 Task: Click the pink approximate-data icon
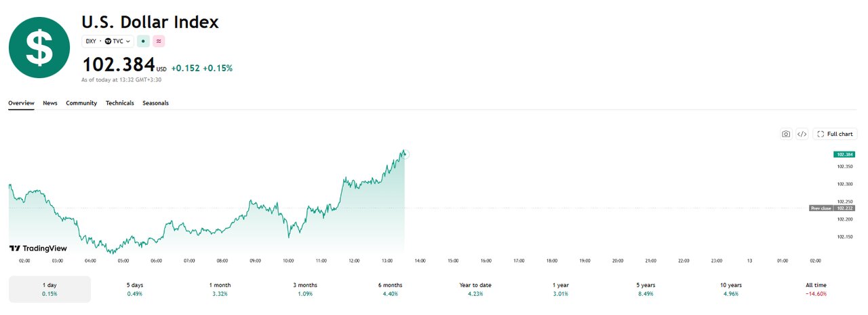[x=159, y=41]
